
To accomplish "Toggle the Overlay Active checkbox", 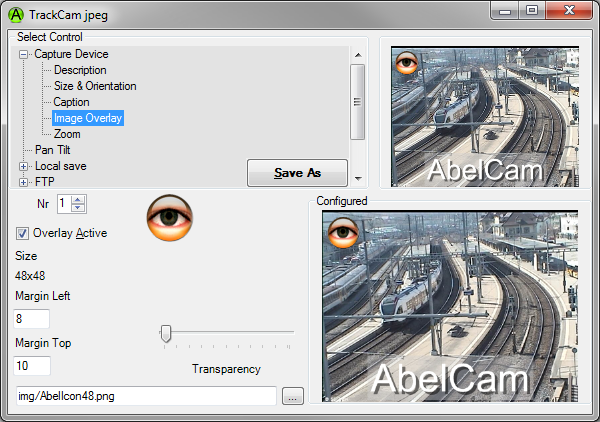I will pyautogui.click(x=22, y=233).
